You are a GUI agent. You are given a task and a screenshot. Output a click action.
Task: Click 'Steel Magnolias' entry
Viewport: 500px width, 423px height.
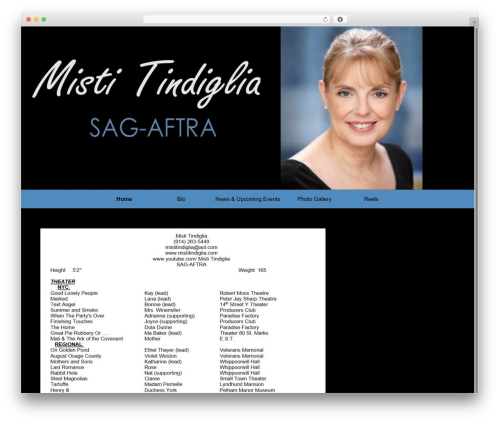point(69,379)
